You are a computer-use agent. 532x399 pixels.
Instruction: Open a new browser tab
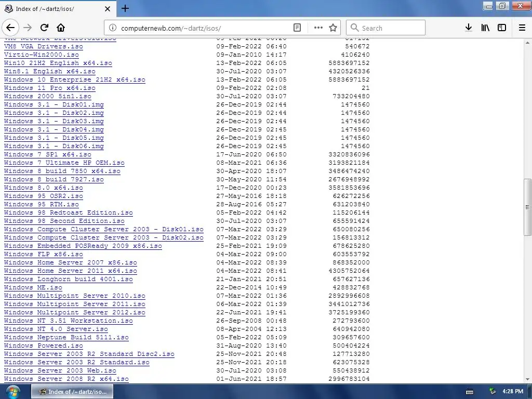point(125,8)
